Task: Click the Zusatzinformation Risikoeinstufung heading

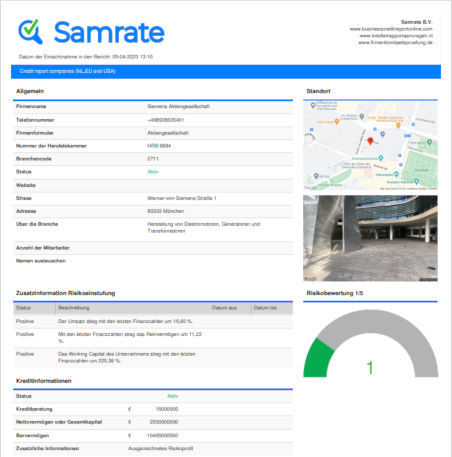Action: tap(66, 293)
